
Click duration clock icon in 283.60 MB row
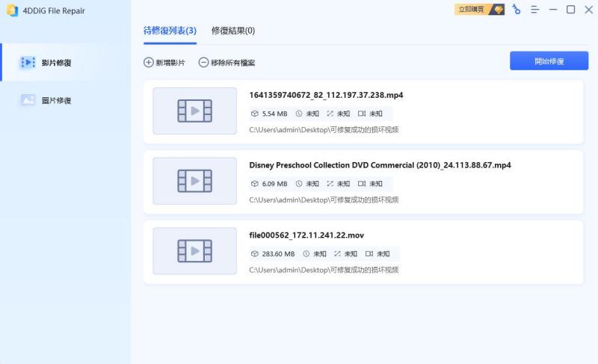pyautogui.click(x=306, y=254)
